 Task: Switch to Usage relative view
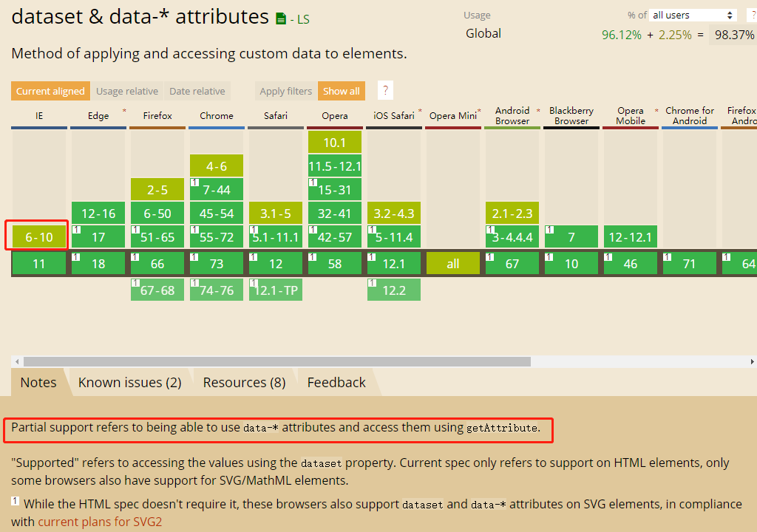(x=127, y=91)
